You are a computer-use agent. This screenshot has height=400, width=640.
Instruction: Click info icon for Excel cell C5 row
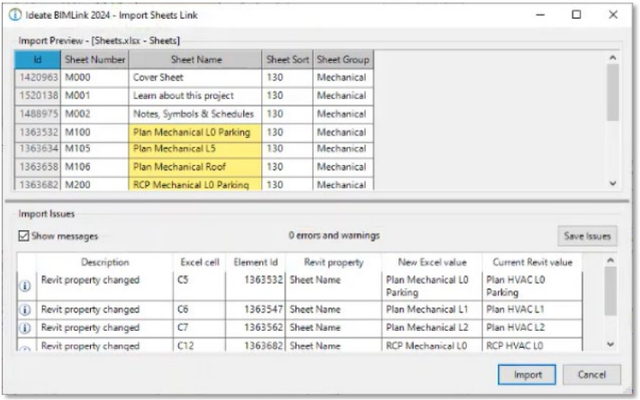(x=25, y=287)
